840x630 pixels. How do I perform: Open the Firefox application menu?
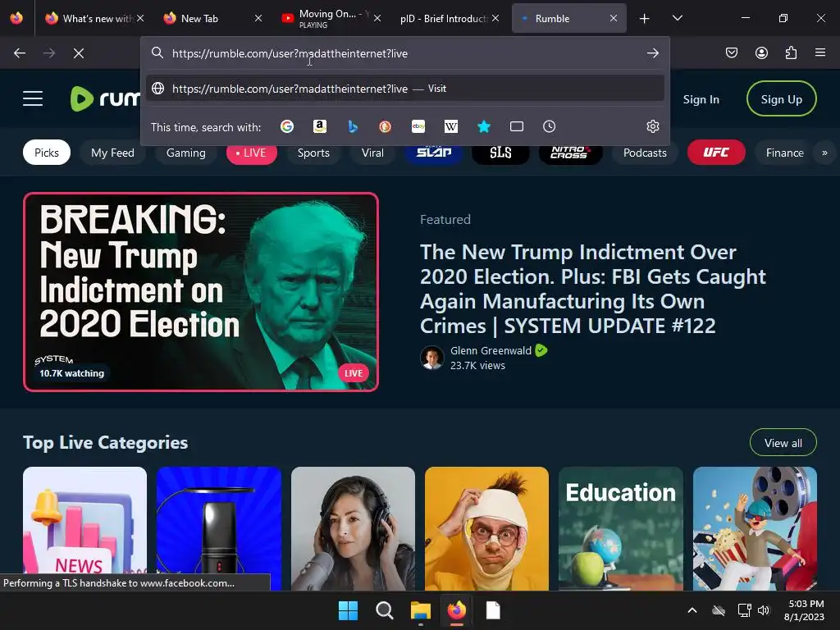tap(820, 52)
